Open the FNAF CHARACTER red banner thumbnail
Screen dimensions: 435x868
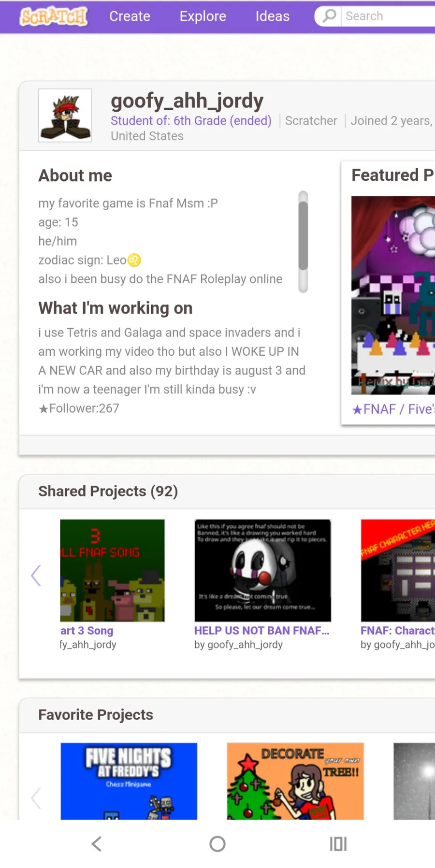(x=398, y=570)
